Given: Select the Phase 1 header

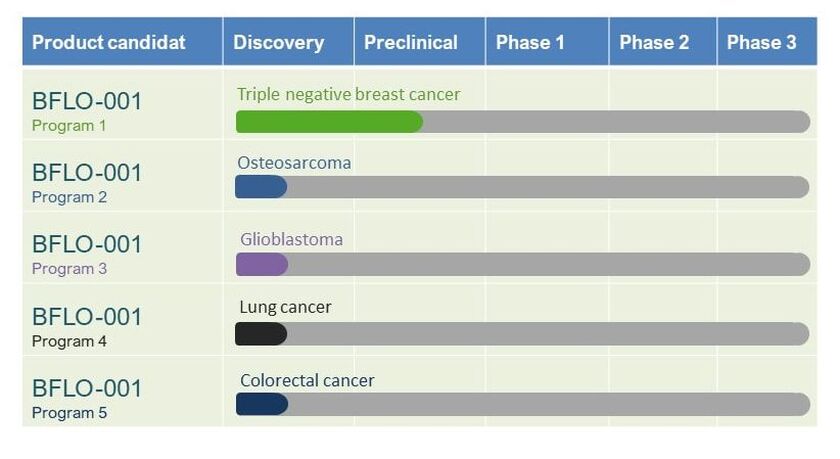Looking at the screenshot, I should pyautogui.click(x=547, y=42).
